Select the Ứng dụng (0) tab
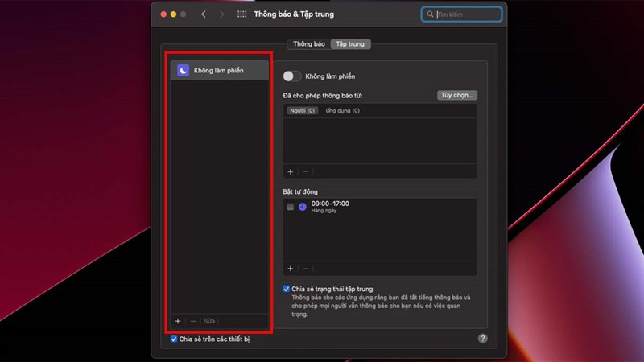The height and width of the screenshot is (362, 644). tap(343, 110)
